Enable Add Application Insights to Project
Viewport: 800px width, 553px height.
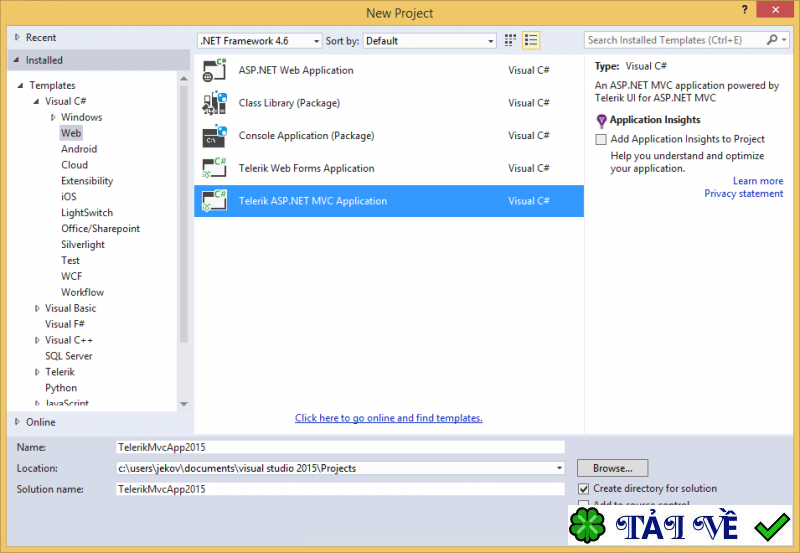(601, 139)
